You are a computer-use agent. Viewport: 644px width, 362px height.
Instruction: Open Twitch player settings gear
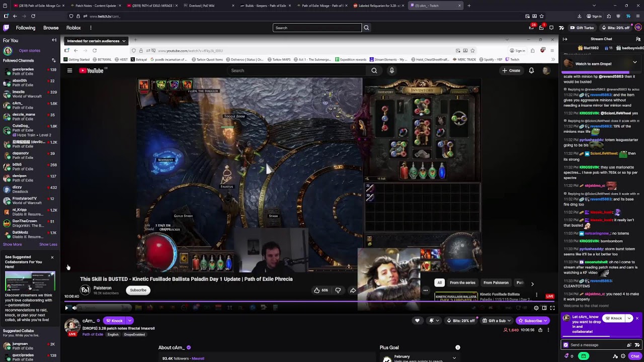coord(536,308)
